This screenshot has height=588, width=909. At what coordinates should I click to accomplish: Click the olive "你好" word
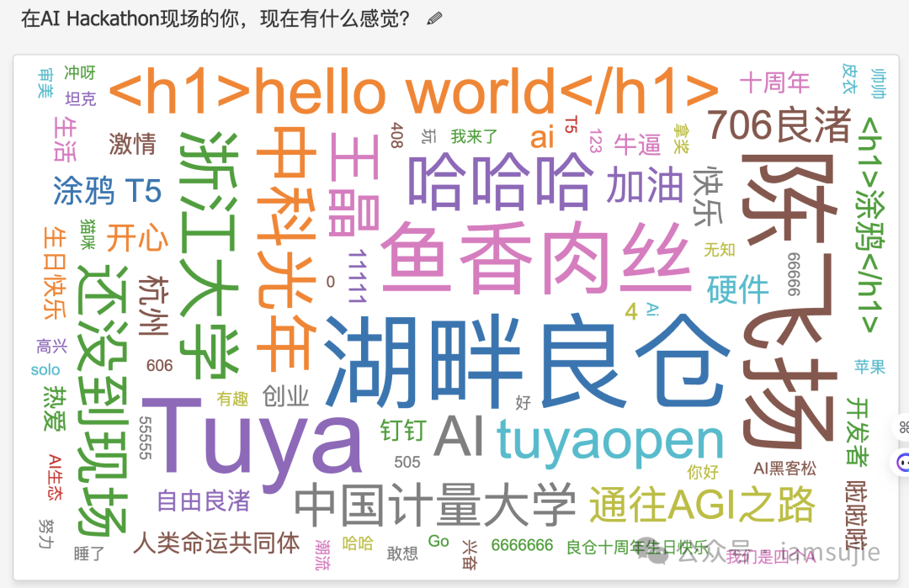(x=703, y=472)
